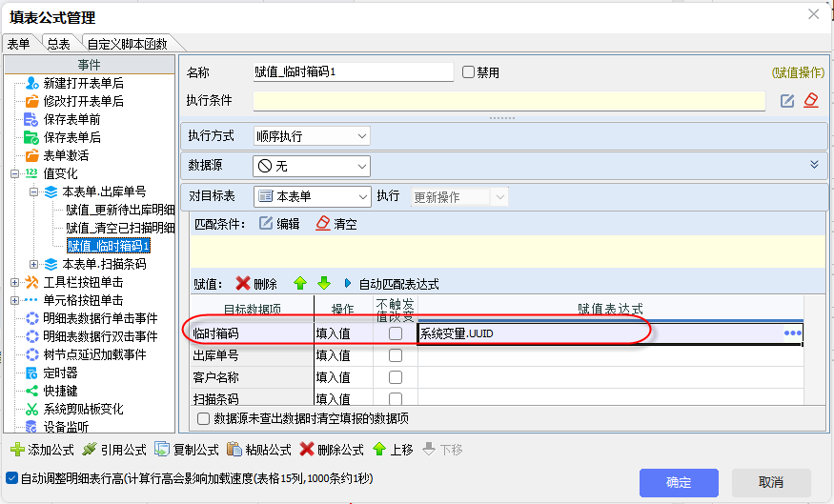Switch to the 自定义脚本函数 tab
This screenshot has height=504, width=834.
127,44
